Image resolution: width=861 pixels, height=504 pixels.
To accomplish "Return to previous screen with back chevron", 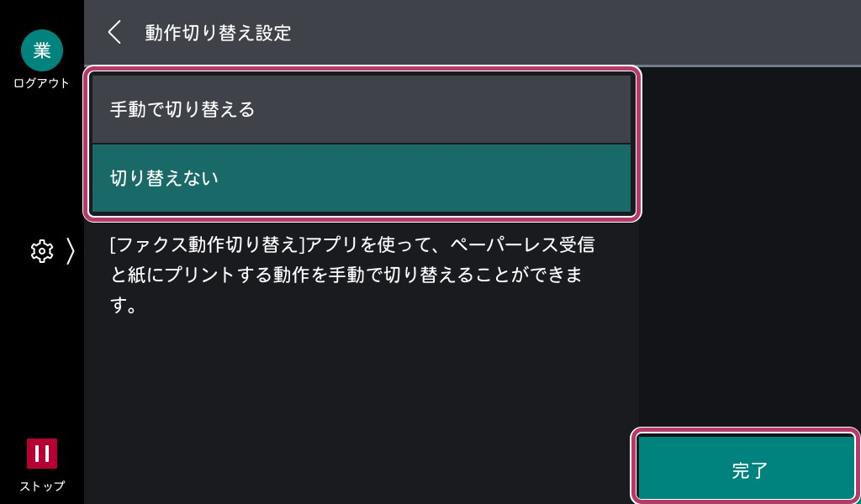I will click(114, 32).
